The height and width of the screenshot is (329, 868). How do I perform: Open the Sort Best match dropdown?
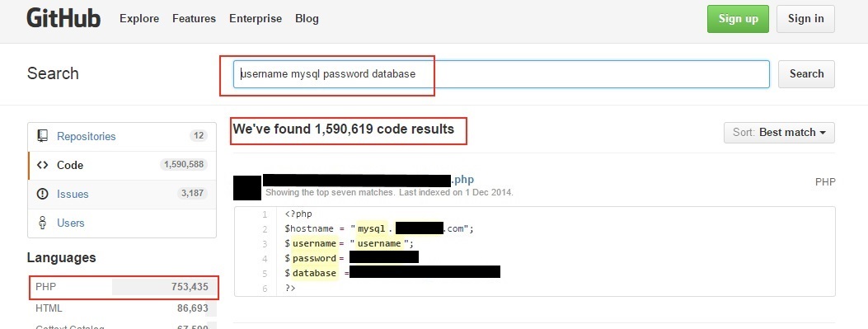pyautogui.click(x=779, y=133)
